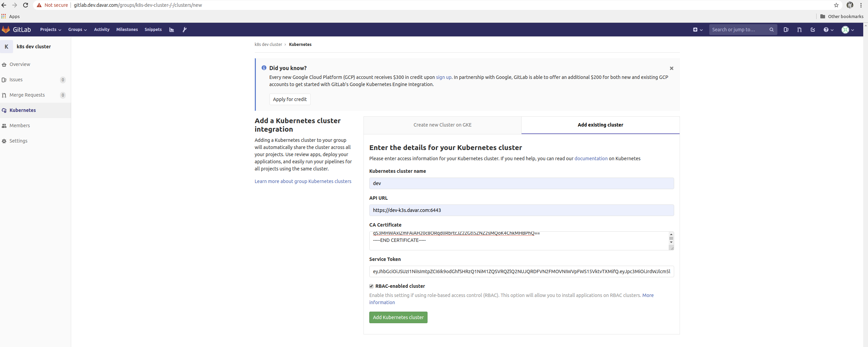Open the Kubernetes documentation link
The image size is (868, 347).
pos(591,159)
